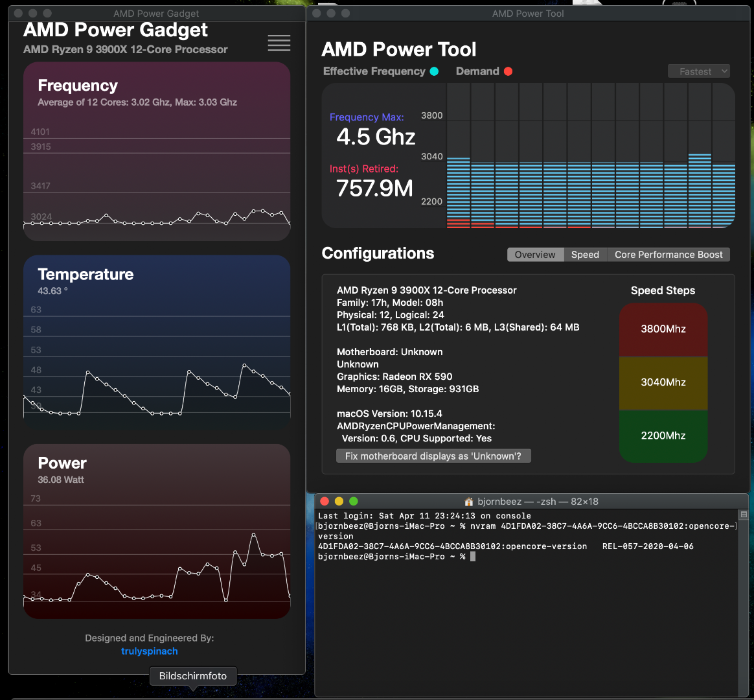Click 'Version: 0.6, CPU Supported: Yes' line
Viewport: 754px width, 700px height.
pyautogui.click(x=417, y=438)
